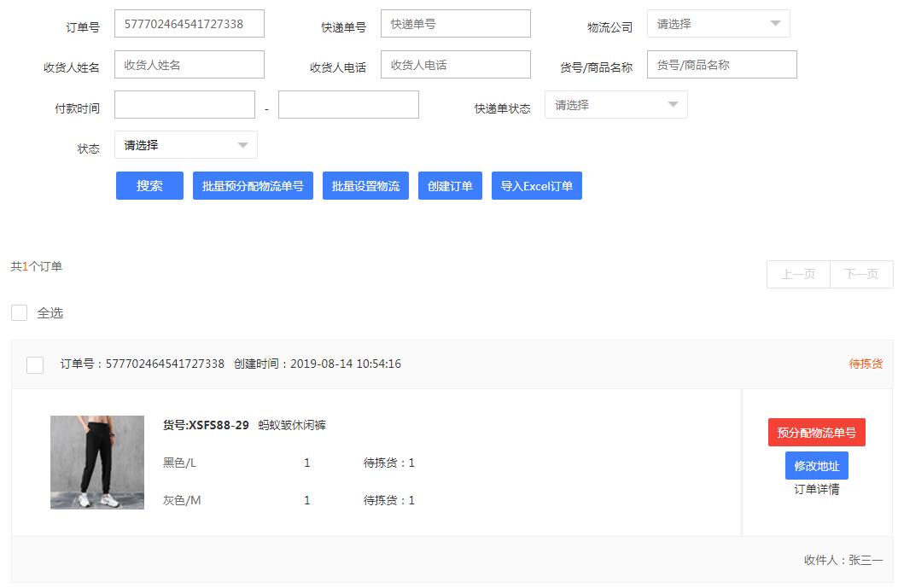Open the 快递单状态 status dropdown
This screenshot has width=904, height=588.
pos(616,104)
